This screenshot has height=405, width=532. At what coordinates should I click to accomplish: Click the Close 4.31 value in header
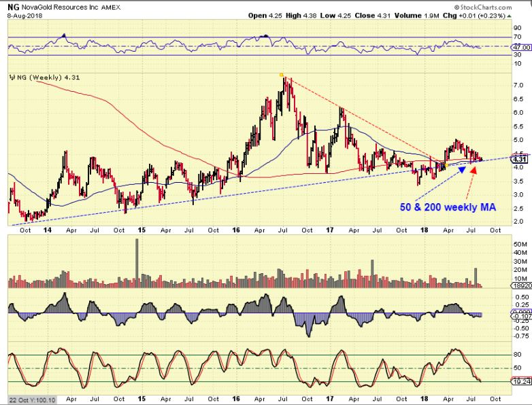[x=372, y=16]
